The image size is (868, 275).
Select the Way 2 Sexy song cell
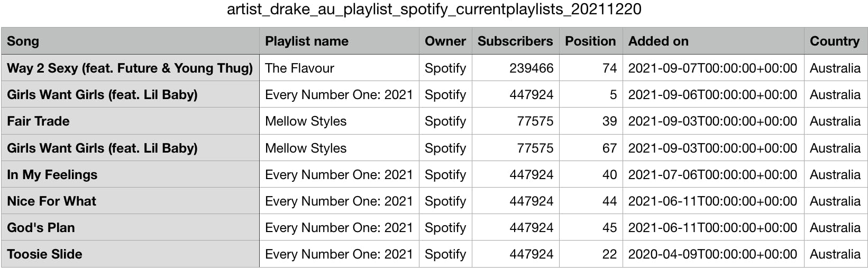click(x=130, y=68)
